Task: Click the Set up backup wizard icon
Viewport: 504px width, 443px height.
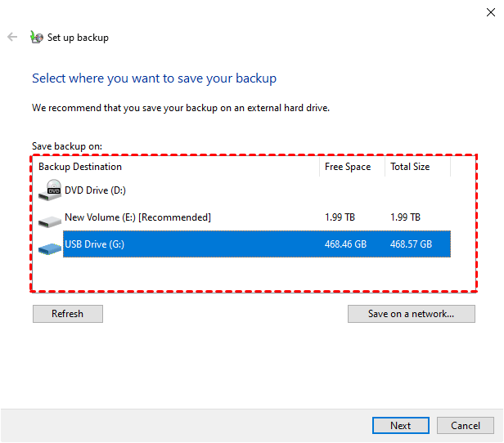Action: (x=36, y=37)
